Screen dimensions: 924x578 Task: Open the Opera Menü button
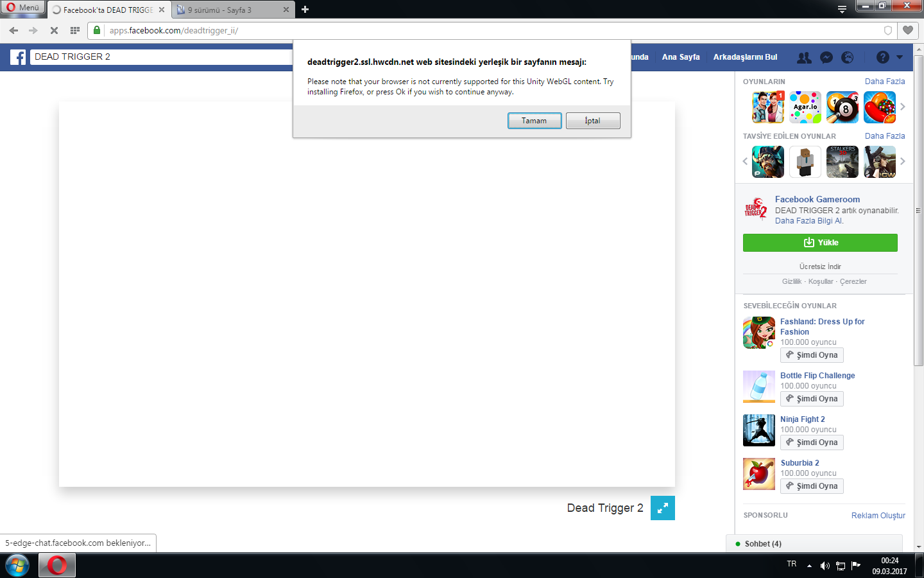22,8
